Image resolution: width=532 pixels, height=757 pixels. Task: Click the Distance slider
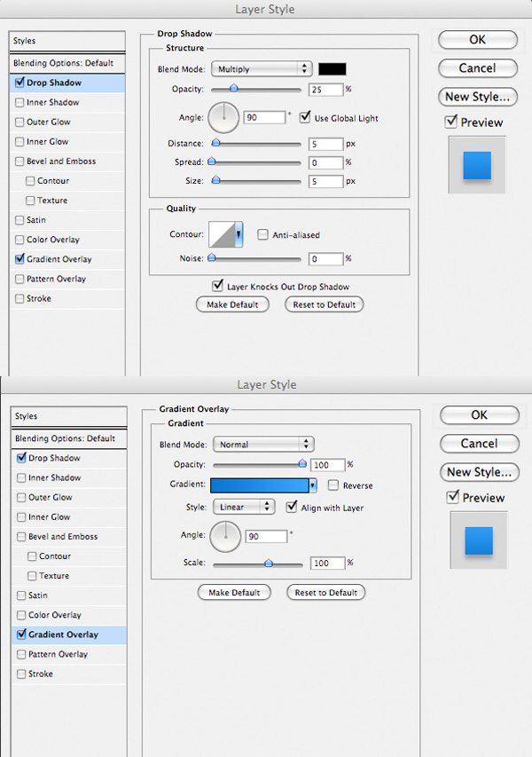(x=256, y=144)
